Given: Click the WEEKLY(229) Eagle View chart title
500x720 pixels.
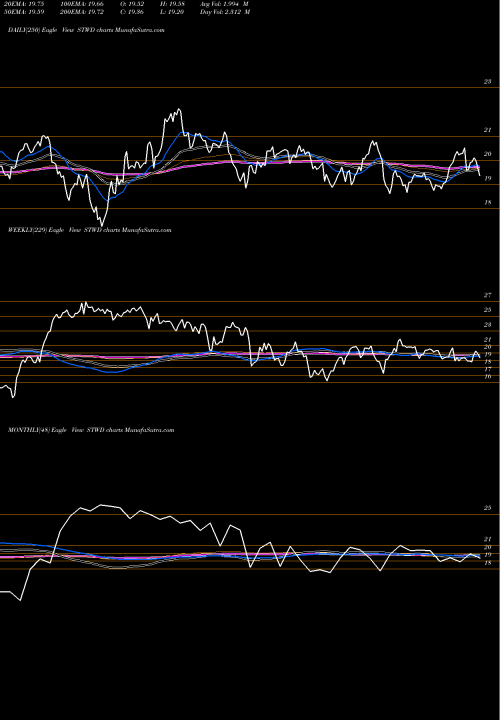Looking at the screenshot, I should pos(90,230).
